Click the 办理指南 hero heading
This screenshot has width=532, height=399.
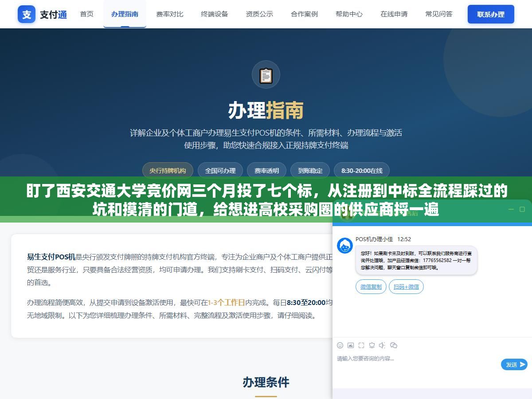pyautogui.click(x=266, y=111)
